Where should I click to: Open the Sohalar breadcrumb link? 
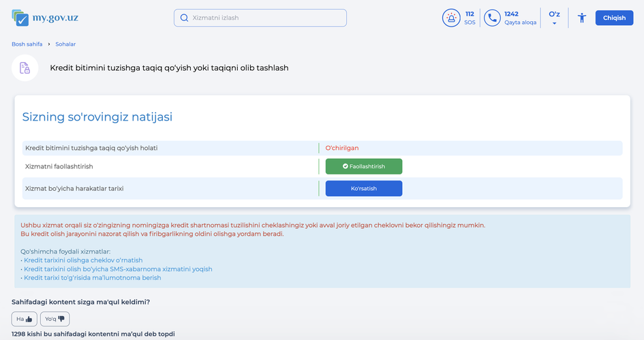(65, 44)
